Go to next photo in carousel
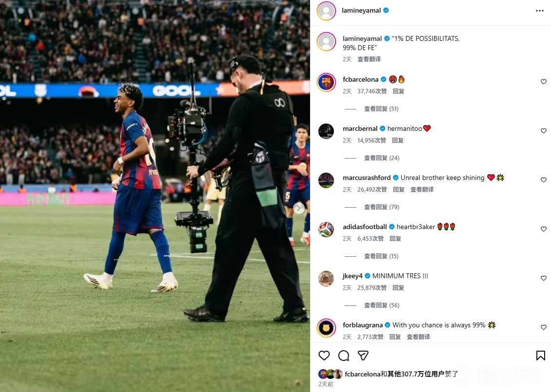 point(299,208)
